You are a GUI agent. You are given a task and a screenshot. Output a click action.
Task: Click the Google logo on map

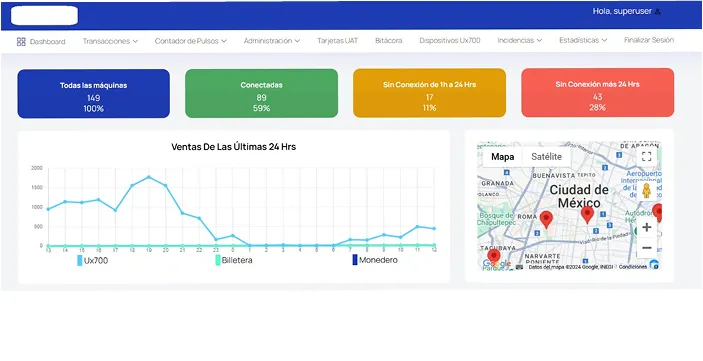496,264
